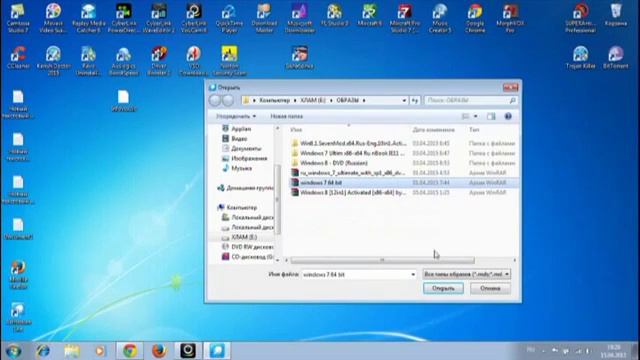Click the horizontal scrollbar of file list

[382, 260]
